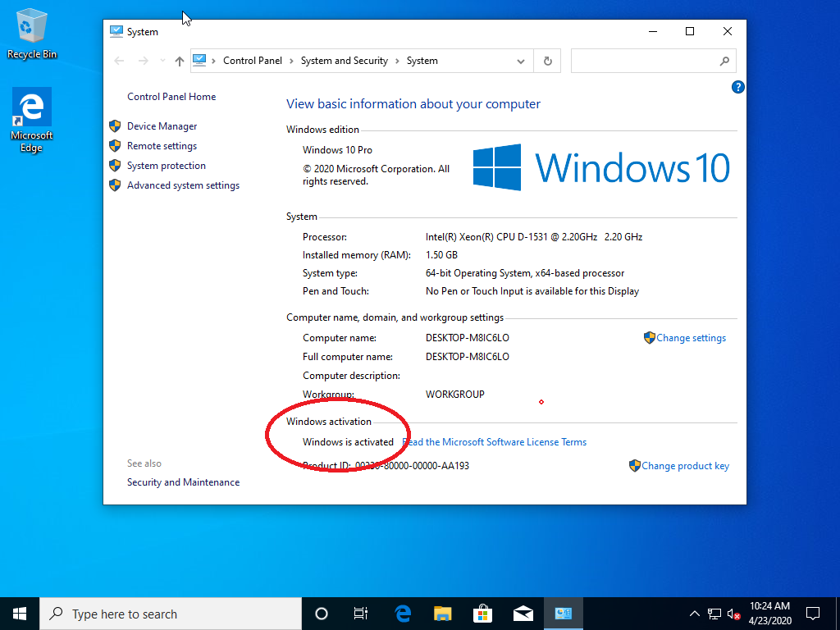The height and width of the screenshot is (630, 840).
Task: Click shield icon next to Change settings
Action: click(x=650, y=337)
